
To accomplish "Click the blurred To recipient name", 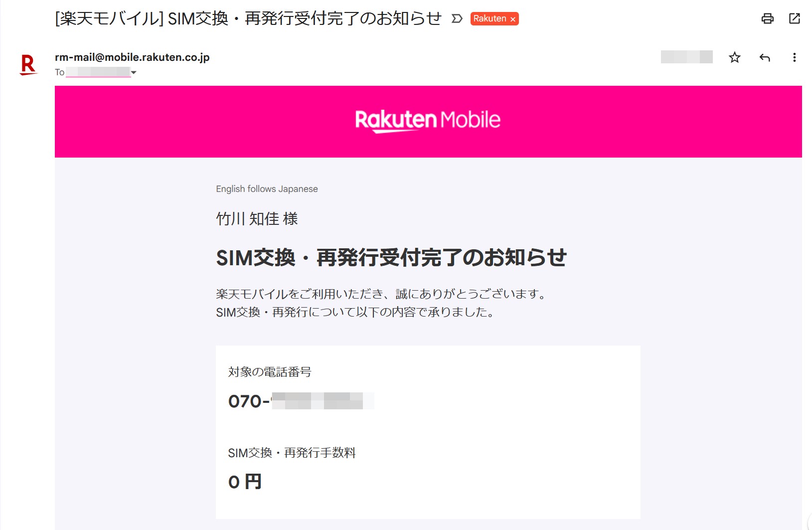I will [98, 72].
